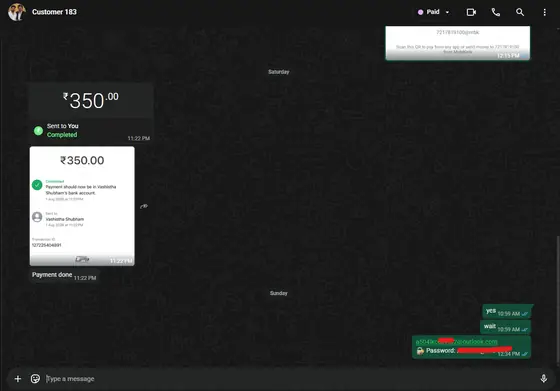Select the Password message line
Viewport: 560px width, 391px height.
click(464, 351)
